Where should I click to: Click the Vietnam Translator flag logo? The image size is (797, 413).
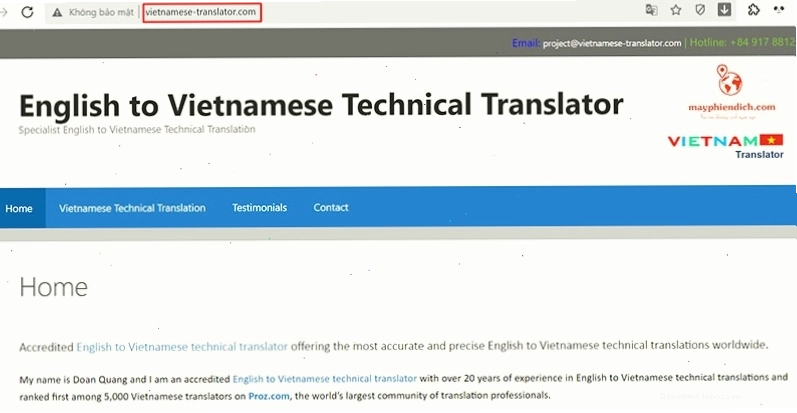tap(726, 146)
